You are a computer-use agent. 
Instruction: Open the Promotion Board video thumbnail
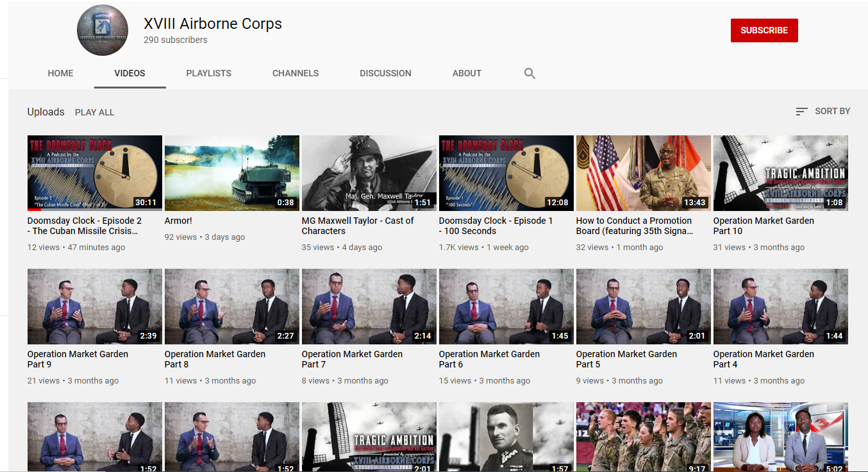644,173
